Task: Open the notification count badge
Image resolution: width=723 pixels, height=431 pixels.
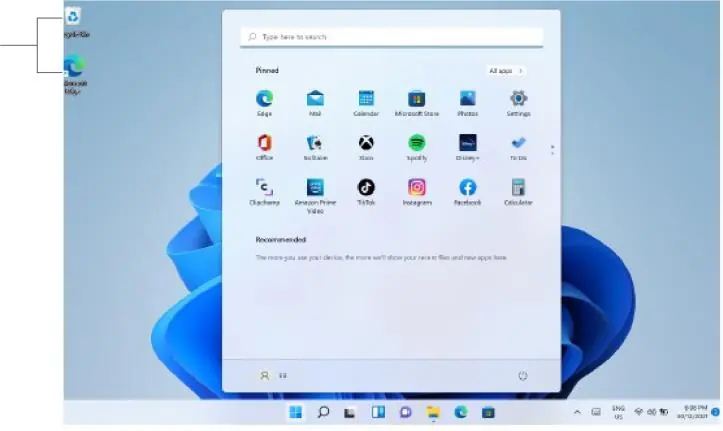Action: [715, 412]
